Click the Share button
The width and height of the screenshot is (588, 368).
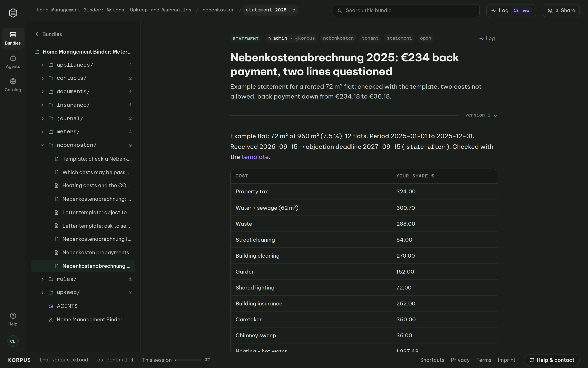(x=561, y=10)
